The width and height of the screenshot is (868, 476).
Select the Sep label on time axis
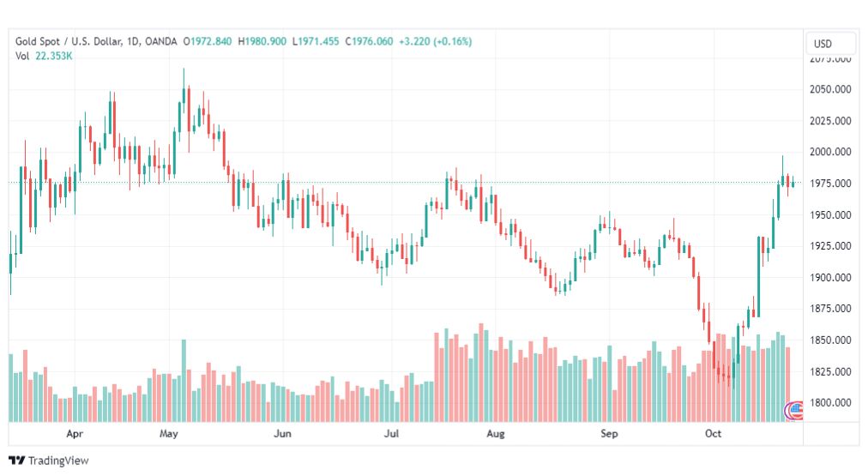pyautogui.click(x=609, y=433)
